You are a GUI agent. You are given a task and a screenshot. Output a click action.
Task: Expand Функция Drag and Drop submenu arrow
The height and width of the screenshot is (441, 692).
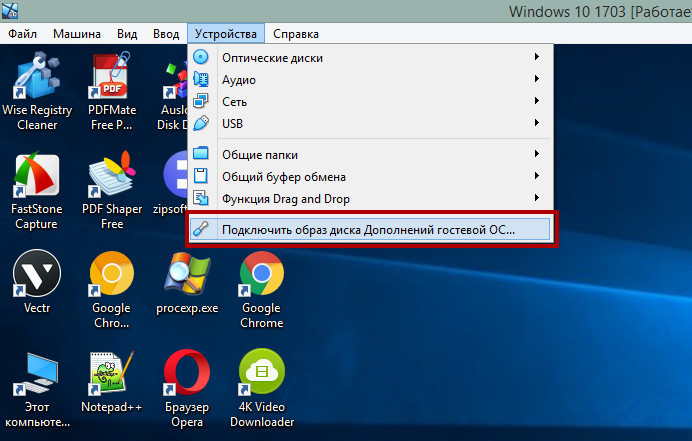pyautogui.click(x=537, y=198)
